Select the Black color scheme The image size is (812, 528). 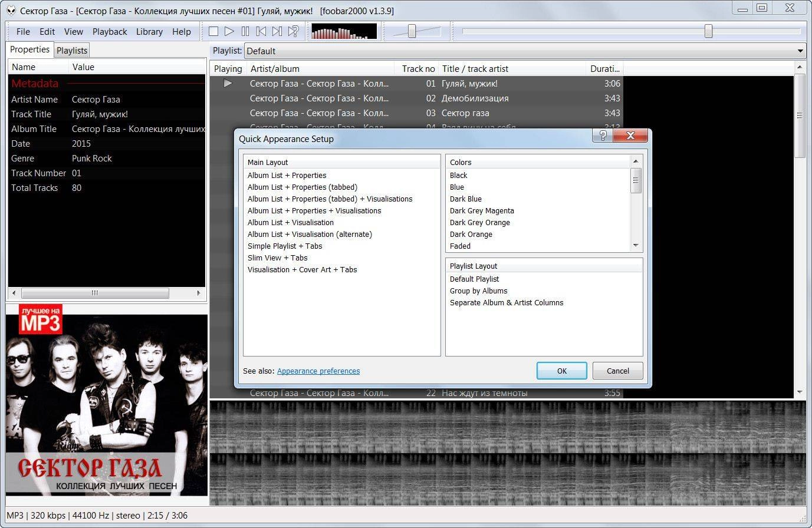(x=458, y=175)
